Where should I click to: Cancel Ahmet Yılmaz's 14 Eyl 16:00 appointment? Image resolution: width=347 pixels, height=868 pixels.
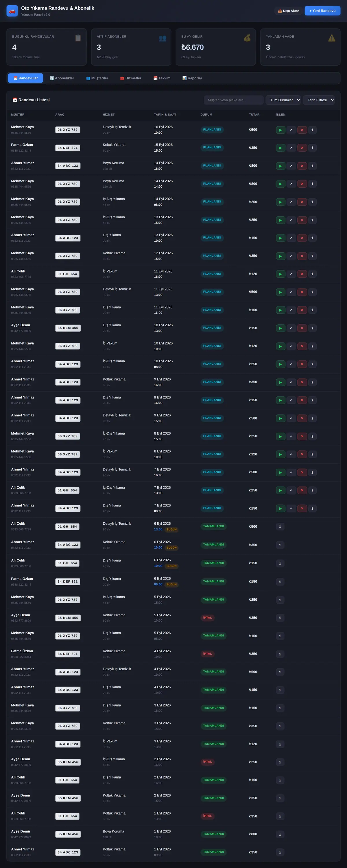pyautogui.click(x=302, y=166)
